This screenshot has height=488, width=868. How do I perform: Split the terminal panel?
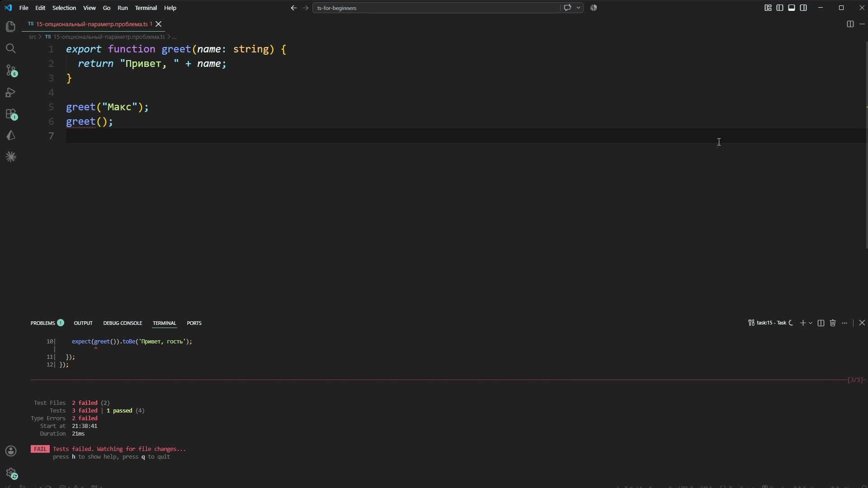(821, 323)
